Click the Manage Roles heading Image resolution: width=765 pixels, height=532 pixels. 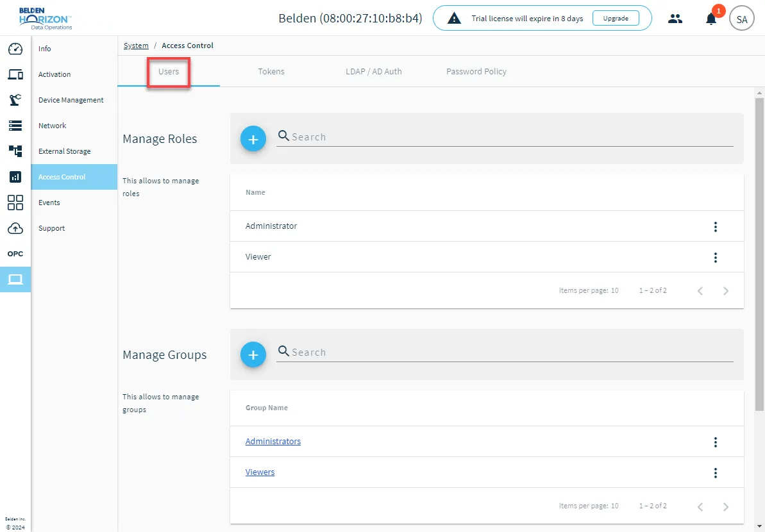pyautogui.click(x=160, y=139)
